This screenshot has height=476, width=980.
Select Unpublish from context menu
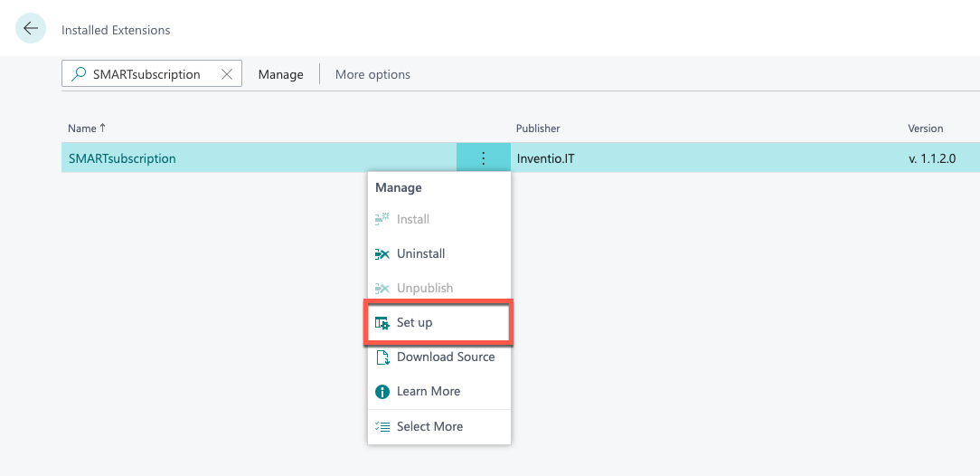pos(424,288)
